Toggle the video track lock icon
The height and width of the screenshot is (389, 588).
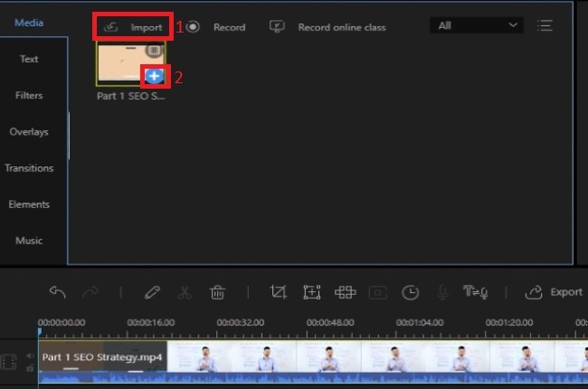click(30, 368)
